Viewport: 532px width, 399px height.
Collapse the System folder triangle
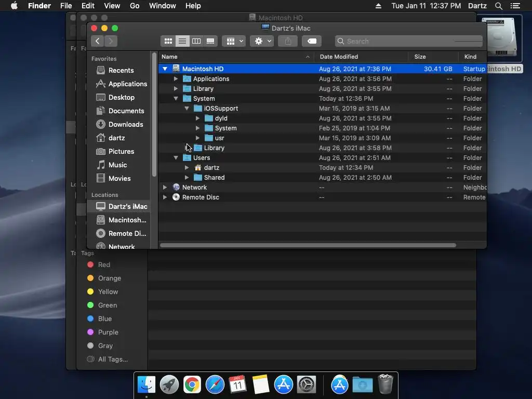click(176, 98)
